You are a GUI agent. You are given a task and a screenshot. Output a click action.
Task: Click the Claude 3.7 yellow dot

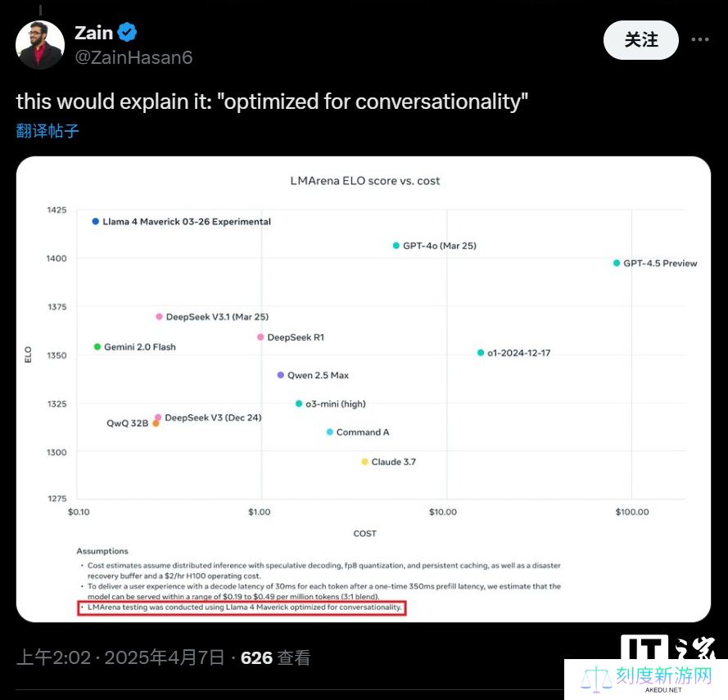364,462
